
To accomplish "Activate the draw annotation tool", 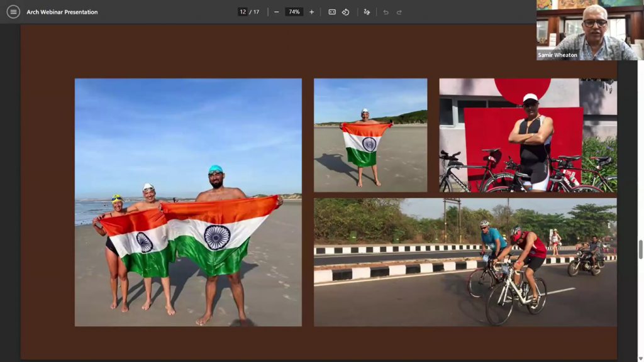I will [367, 12].
